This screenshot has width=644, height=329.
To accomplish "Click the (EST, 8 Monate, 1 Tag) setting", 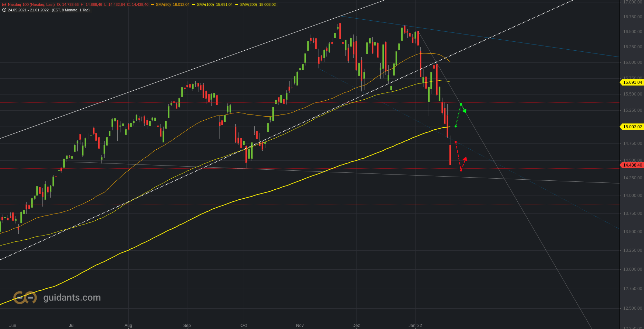I will [x=71, y=10].
